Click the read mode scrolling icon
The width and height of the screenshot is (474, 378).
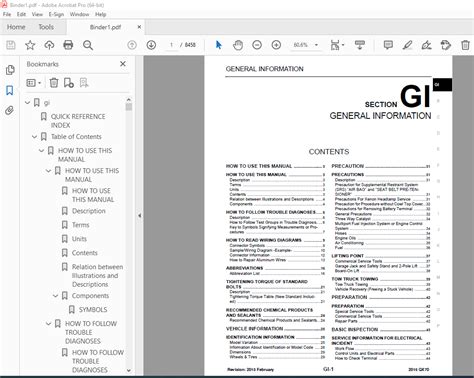point(359,45)
